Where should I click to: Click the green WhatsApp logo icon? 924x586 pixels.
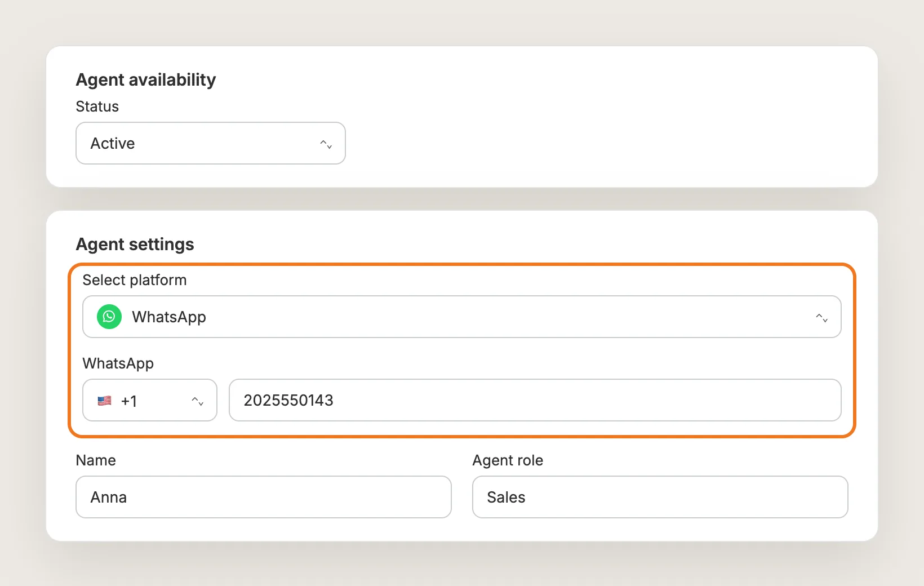click(x=109, y=317)
